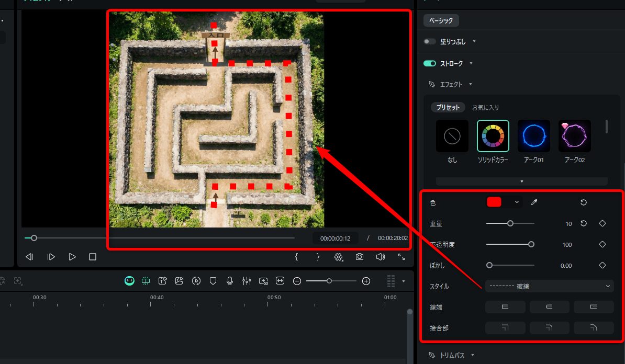The image size is (625, 364).
Task: Add a keyframe for 不透明度
Action: 602,244
